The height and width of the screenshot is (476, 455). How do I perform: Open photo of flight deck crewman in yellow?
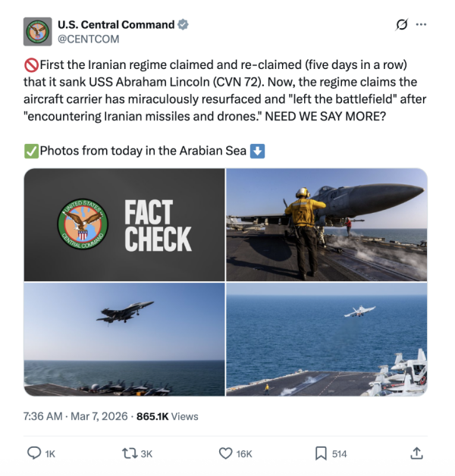click(327, 225)
